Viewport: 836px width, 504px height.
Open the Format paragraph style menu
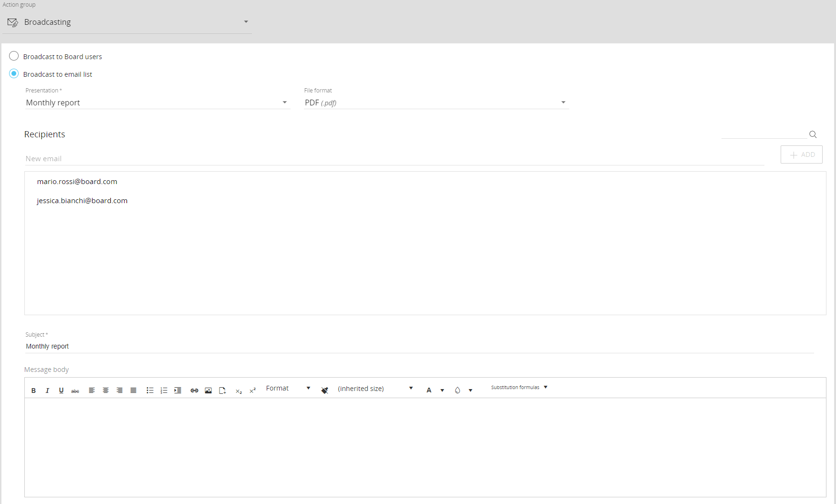(288, 389)
